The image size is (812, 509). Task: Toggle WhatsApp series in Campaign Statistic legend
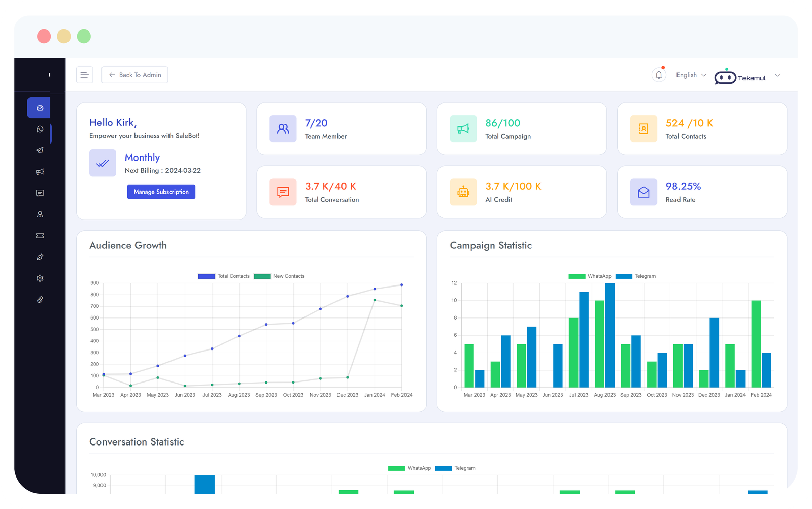[x=590, y=276]
